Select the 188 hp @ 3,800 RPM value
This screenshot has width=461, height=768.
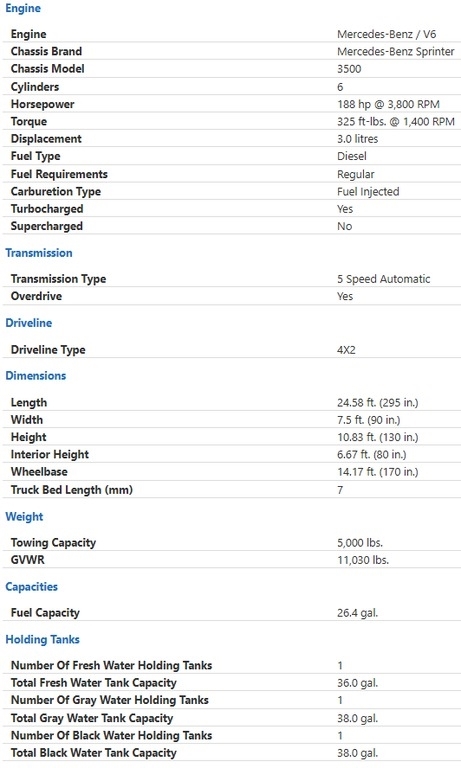point(388,104)
